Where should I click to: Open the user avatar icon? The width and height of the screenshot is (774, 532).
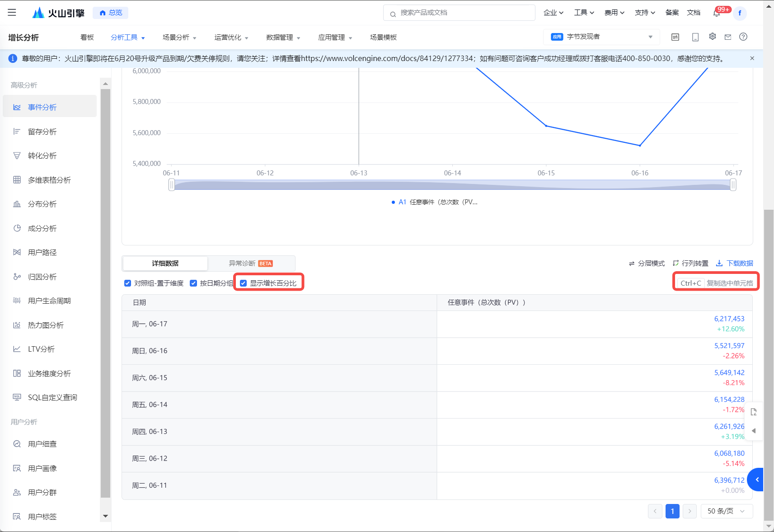pos(740,13)
